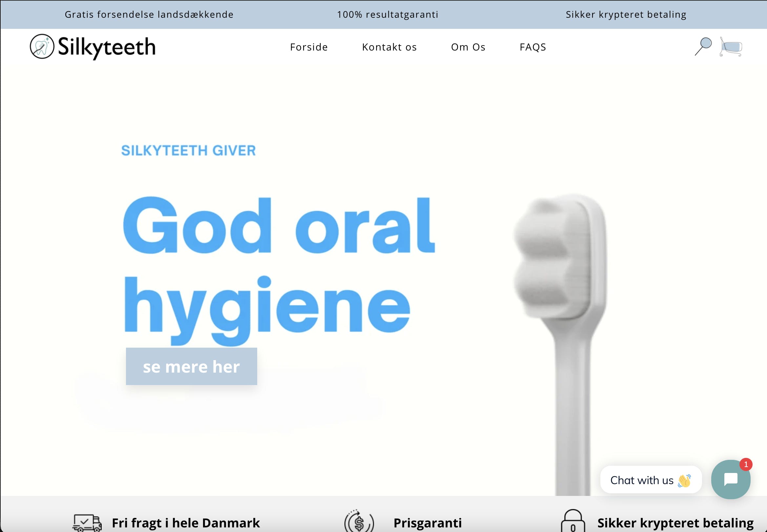
Task: Navigate to the Om Os page
Action: (x=468, y=47)
